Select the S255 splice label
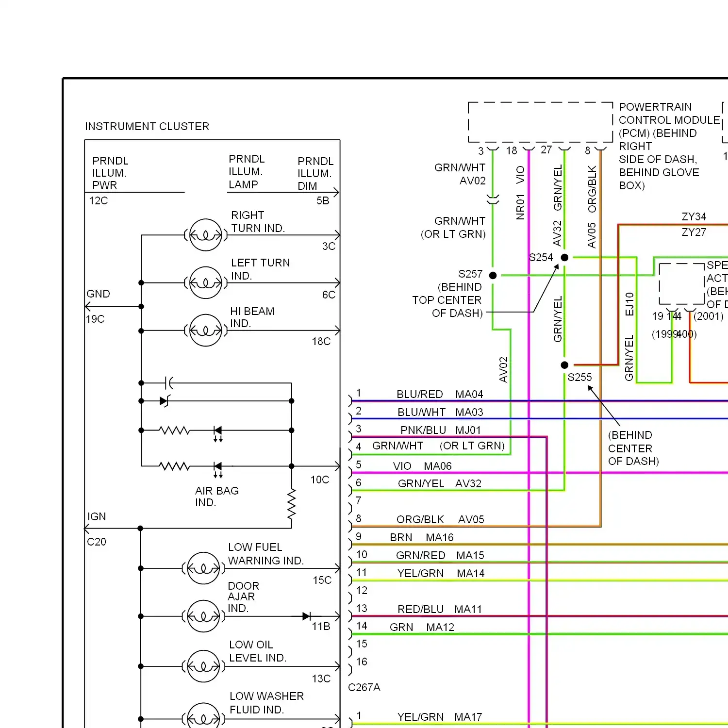The width and height of the screenshot is (728, 728). tap(579, 378)
